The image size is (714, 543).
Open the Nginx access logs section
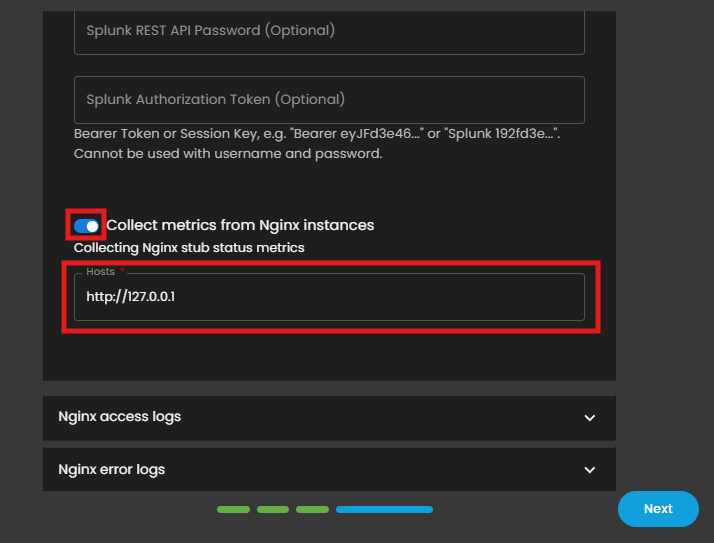(120, 417)
